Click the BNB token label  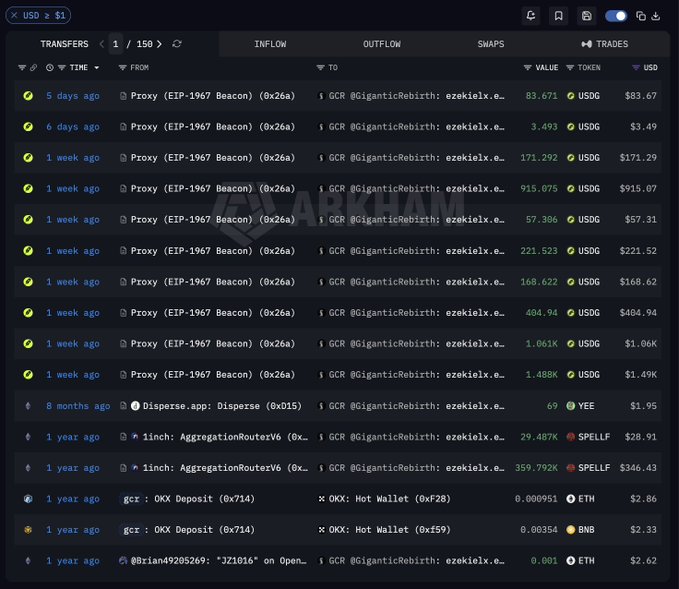pos(586,530)
